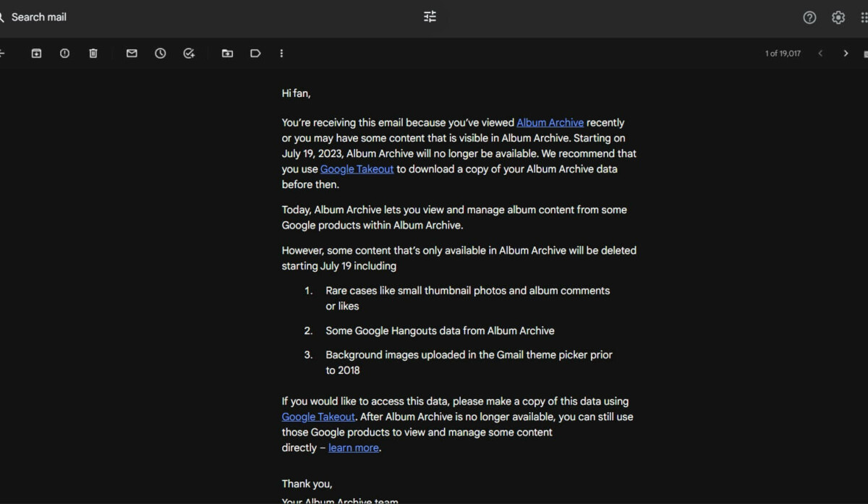
Task: Open the second Google Takeout link
Action: (318, 417)
